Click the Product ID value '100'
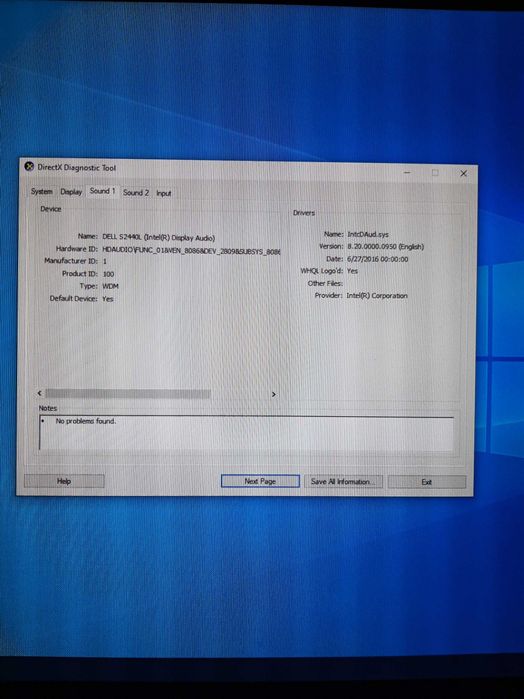Screen dimensions: 524x699 pos(108,274)
